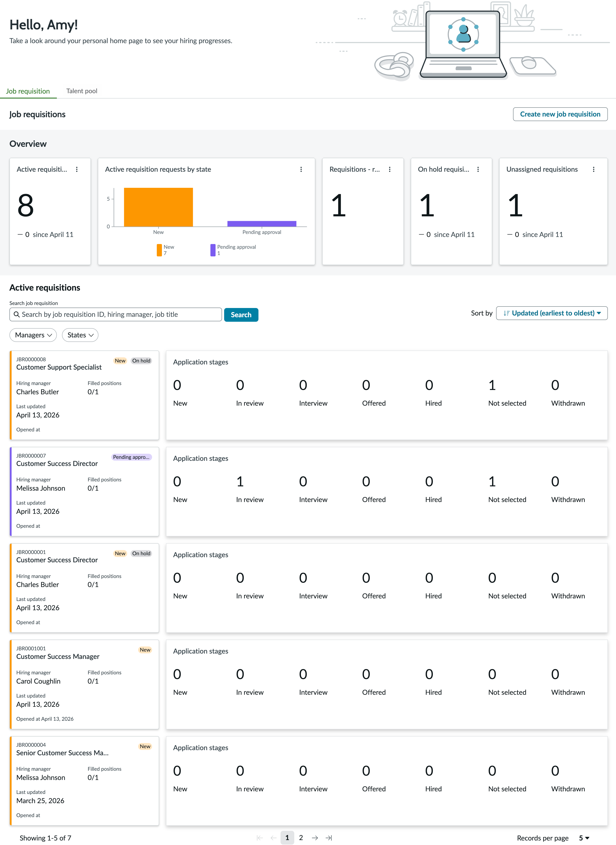
Task: Open the Sort by Updated dropdown
Action: point(551,313)
